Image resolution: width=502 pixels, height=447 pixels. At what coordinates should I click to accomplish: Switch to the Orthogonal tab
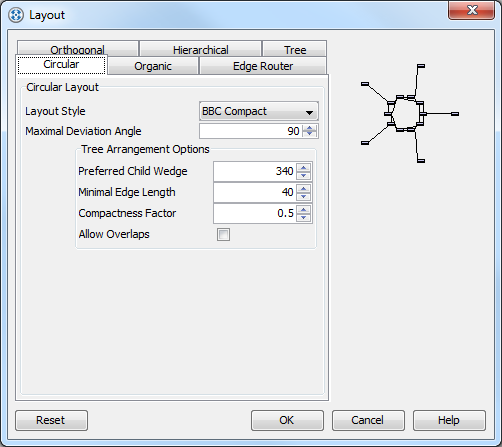78,49
